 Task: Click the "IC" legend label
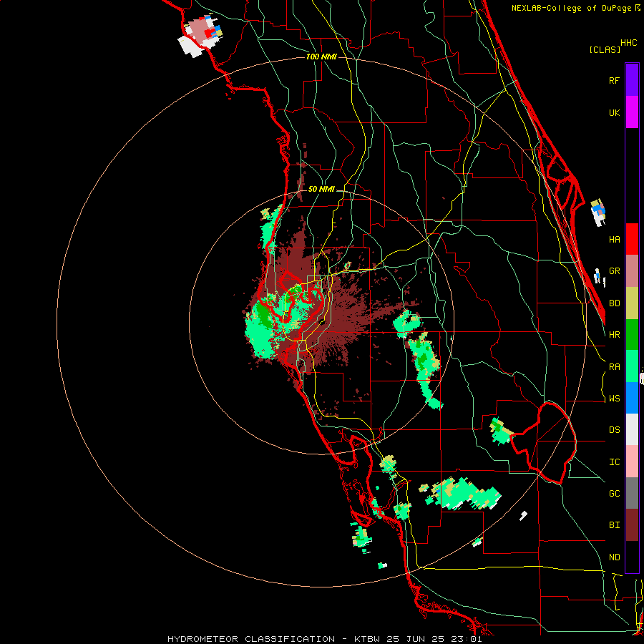pos(614,462)
